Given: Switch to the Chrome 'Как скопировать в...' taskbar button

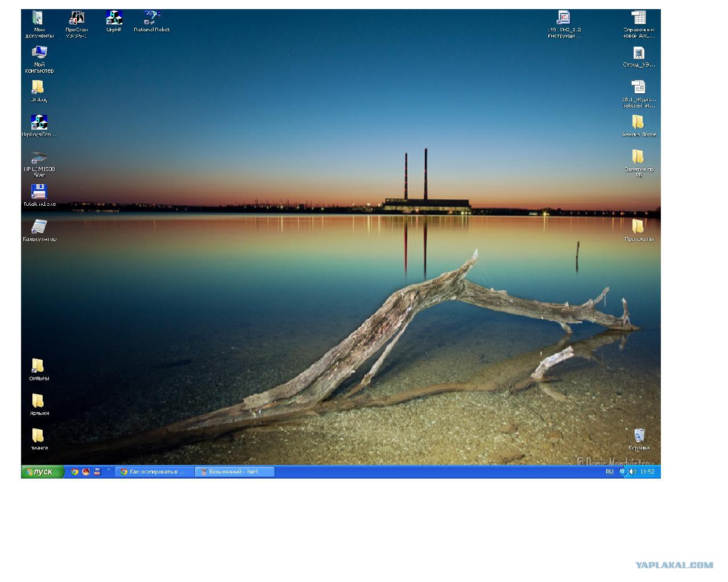Looking at the screenshot, I should coord(154,472).
